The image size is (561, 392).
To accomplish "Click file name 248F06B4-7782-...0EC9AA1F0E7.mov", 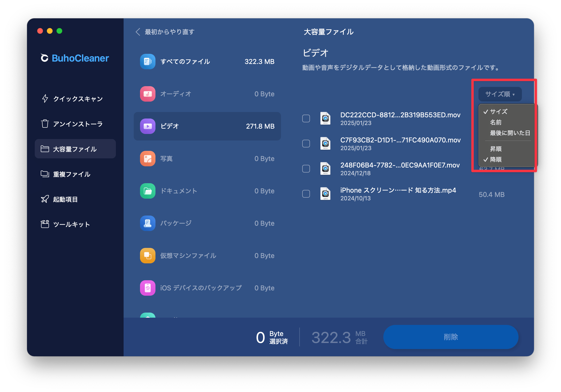I will coord(400,165).
